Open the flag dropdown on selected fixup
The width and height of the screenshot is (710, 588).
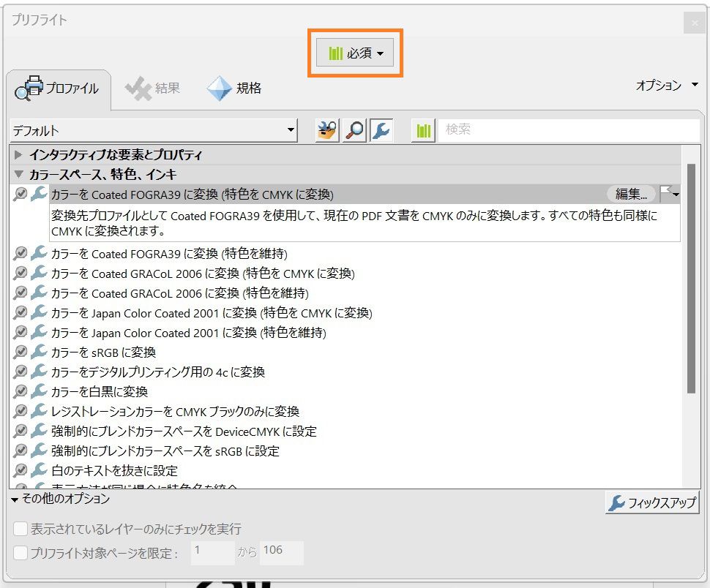(670, 194)
